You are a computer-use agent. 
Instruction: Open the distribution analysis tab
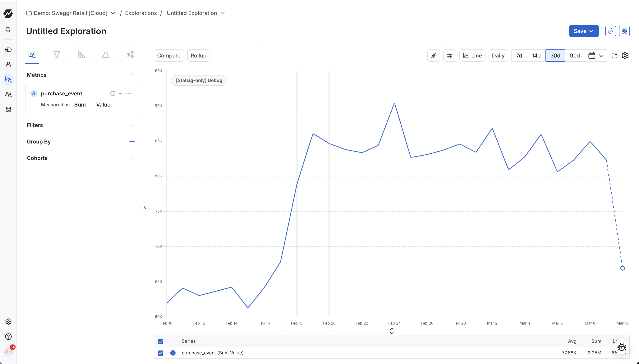click(x=106, y=54)
